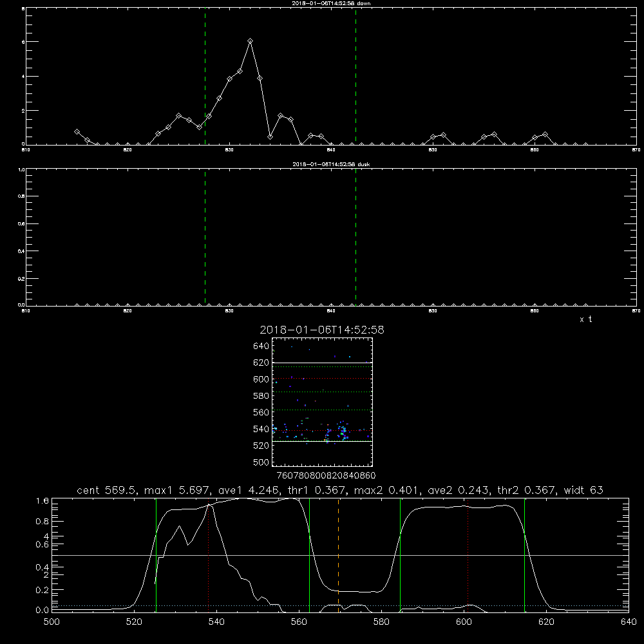
Task: Click scatter image y-axis label "620"
Action: pyautogui.click(x=261, y=363)
